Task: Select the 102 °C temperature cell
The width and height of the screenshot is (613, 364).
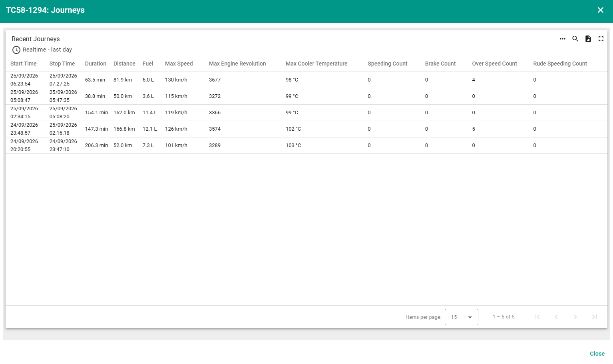Action: pyautogui.click(x=293, y=129)
